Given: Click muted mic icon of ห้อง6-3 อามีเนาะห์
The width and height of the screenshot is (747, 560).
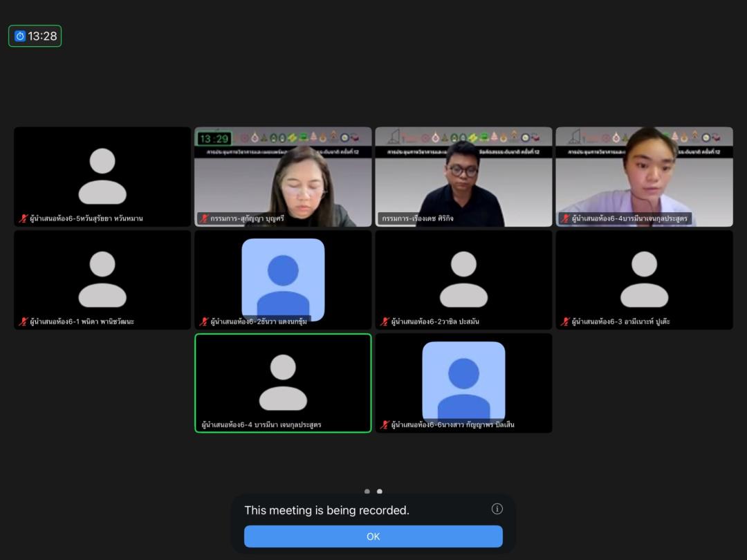Looking at the screenshot, I should click(565, 321).
